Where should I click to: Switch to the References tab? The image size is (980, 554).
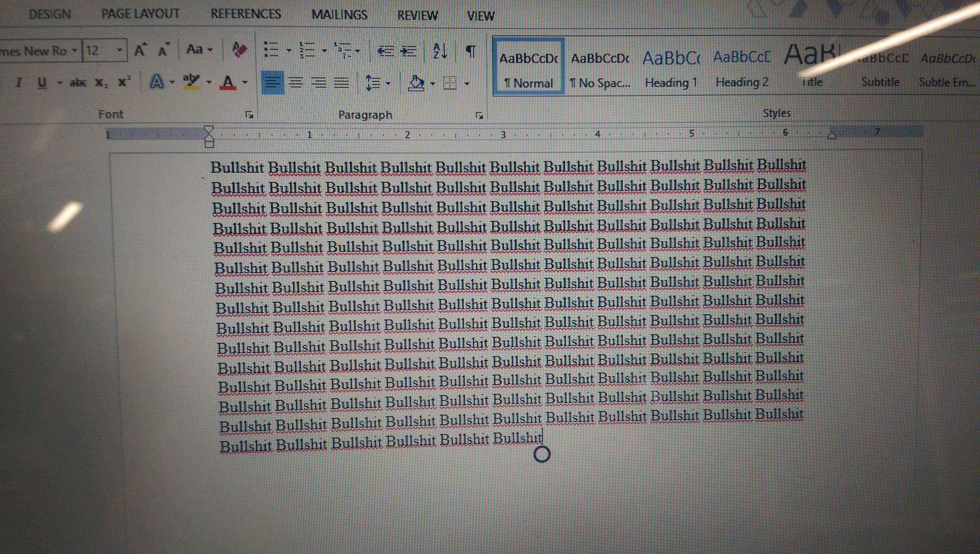(246, 14)
